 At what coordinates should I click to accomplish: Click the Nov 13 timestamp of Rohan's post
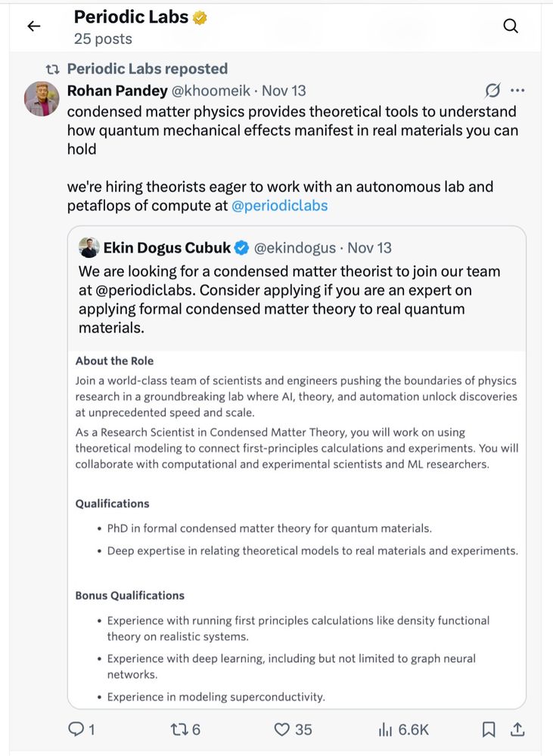point(284,91)
